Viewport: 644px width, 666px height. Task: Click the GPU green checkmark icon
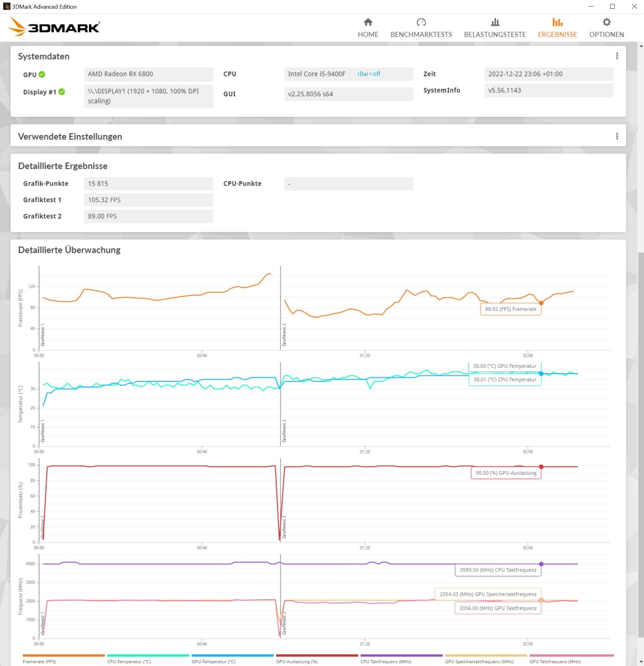point(42,74)
